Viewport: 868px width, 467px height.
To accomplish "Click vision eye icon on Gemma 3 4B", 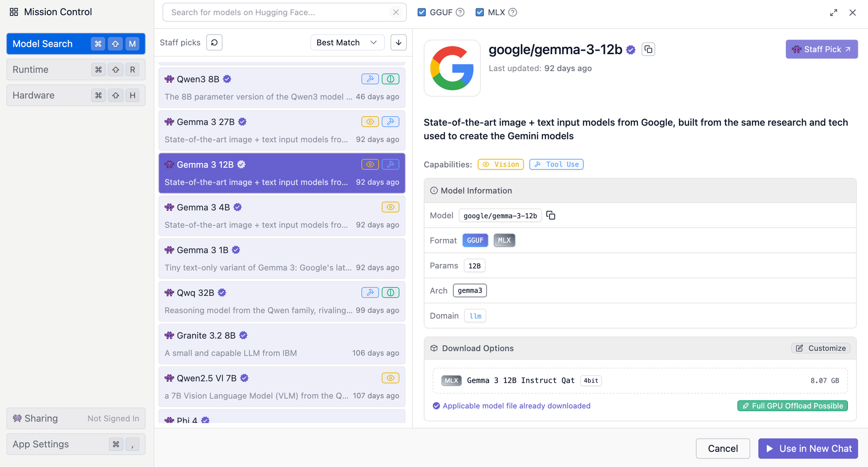I will [391, 207].
